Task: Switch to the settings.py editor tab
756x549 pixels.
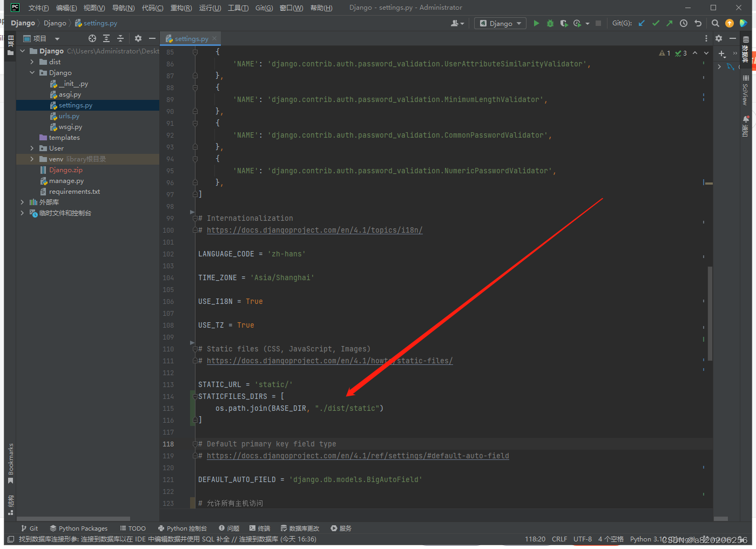Action: tap(190, 38)
